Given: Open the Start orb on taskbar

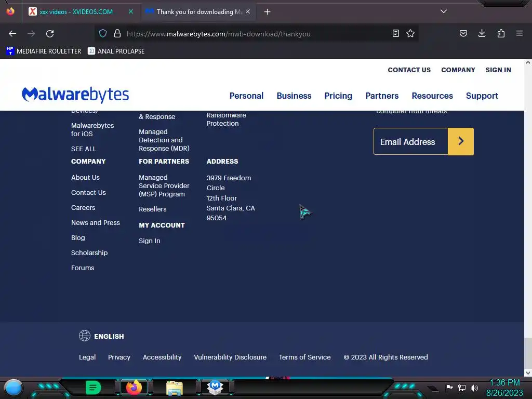Looking at the screenshot, I should tap(14, 388).
